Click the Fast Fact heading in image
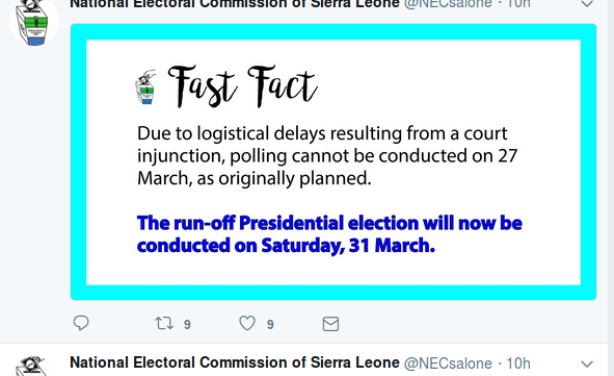 click(x=242, y=86)
